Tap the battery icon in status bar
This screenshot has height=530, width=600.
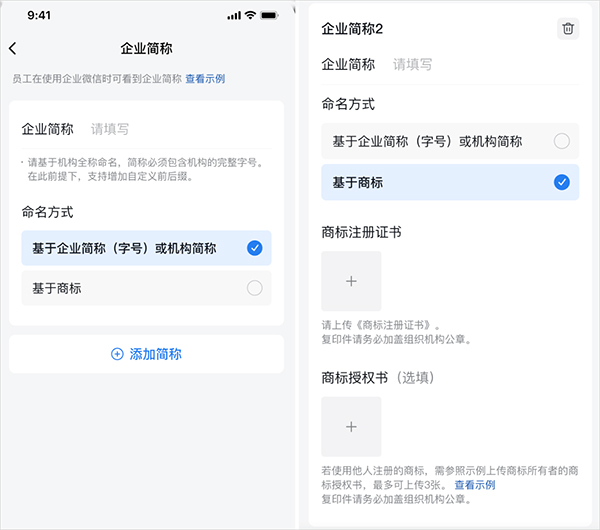click(x=270, y=16)
